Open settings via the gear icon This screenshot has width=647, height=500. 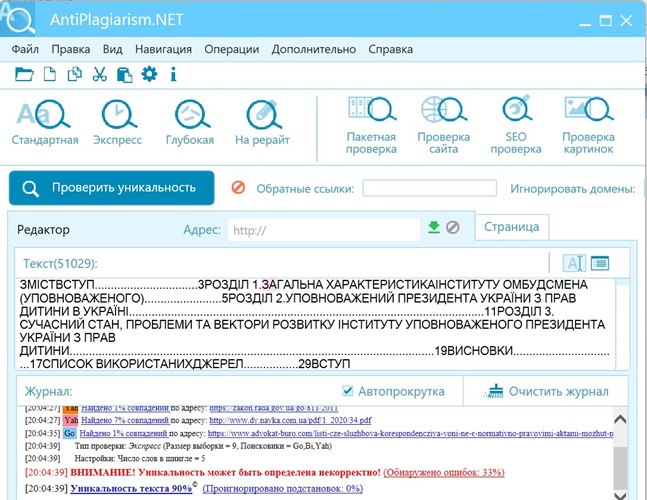coord(149,74)
